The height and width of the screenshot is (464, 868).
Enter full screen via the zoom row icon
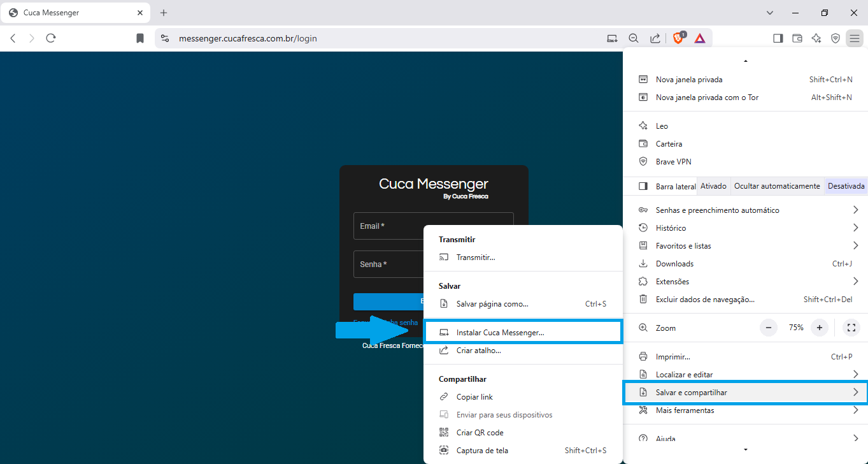[x=851, y=328]
